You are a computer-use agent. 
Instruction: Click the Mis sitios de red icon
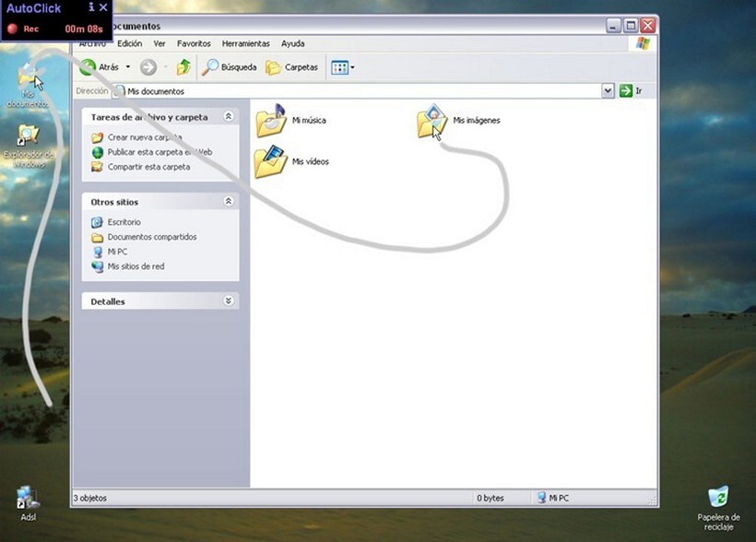click(x=98, y=266)
